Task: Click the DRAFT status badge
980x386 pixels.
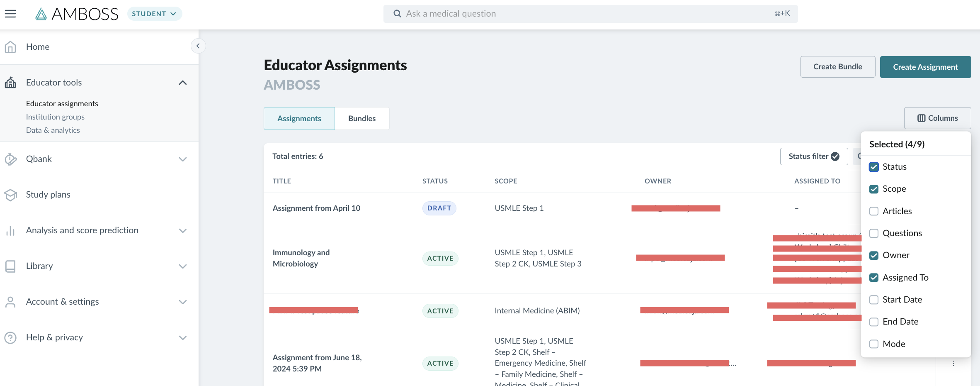Action: [x=439, y=208]
